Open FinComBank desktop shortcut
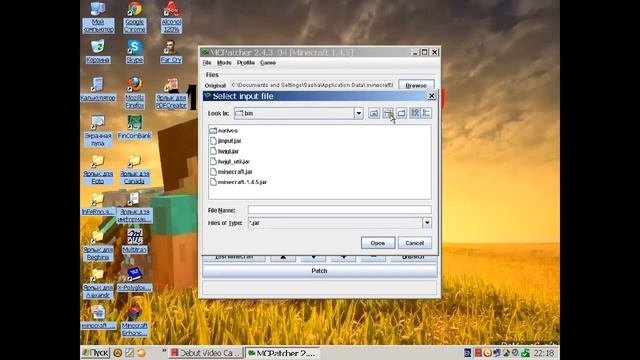Image resolution: width=640 pixels, height=360 pixels. 135,127
